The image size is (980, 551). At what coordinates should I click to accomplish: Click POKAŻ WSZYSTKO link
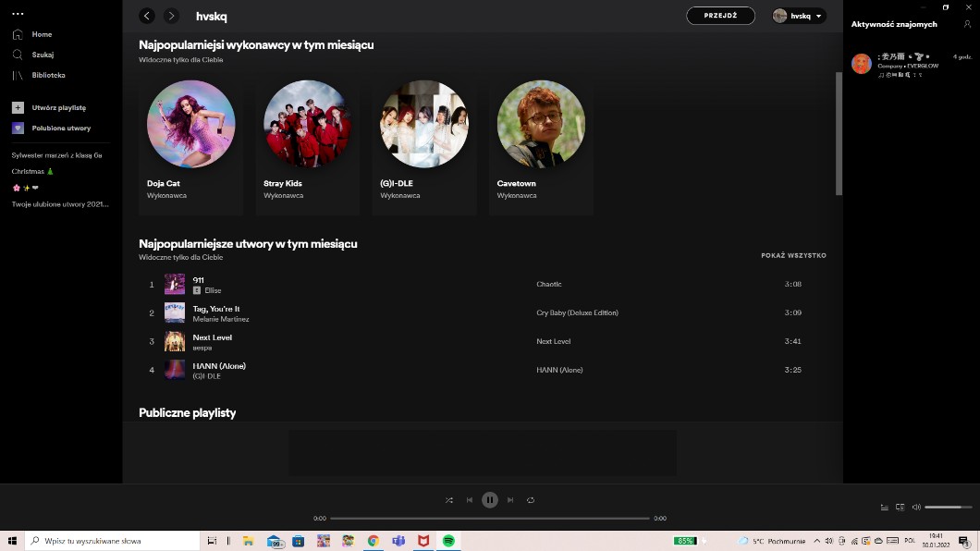click(x=793, y=255)
